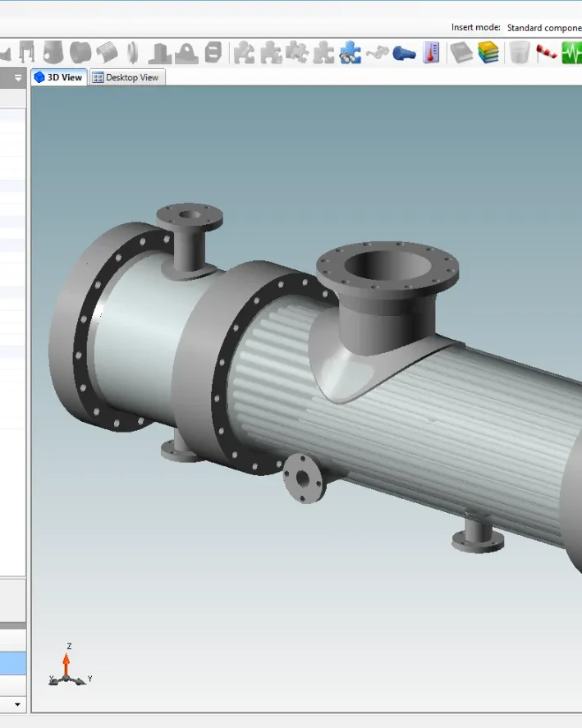
Task: Click the dished head component icon
Action: pyautogui.click(x=80, y=53)
